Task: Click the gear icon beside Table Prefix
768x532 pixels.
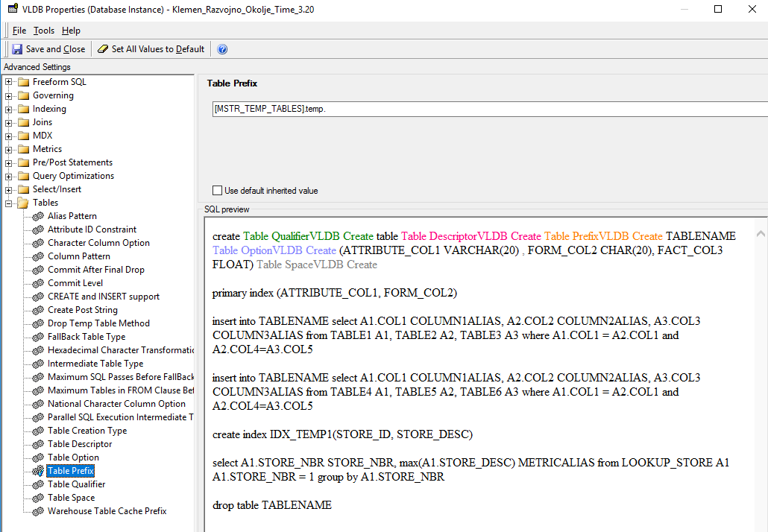Action: coord(37,470)
